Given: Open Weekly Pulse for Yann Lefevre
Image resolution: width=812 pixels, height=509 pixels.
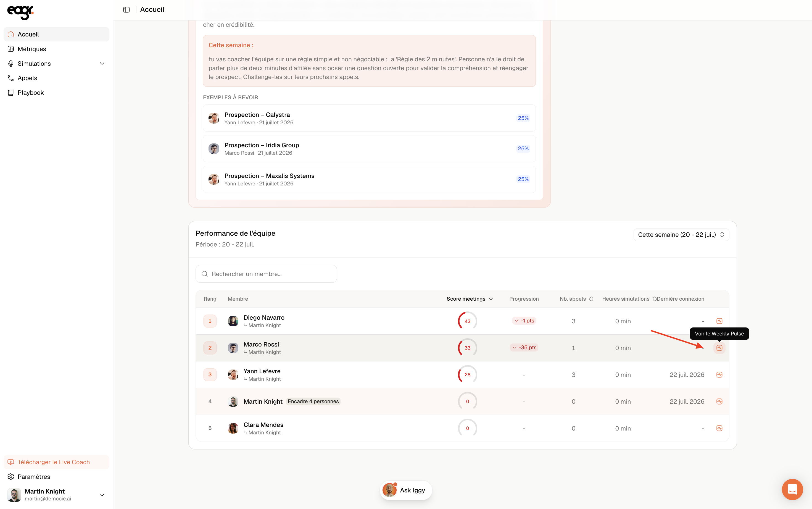Looking at the screenshot, I should coord(719,375).
